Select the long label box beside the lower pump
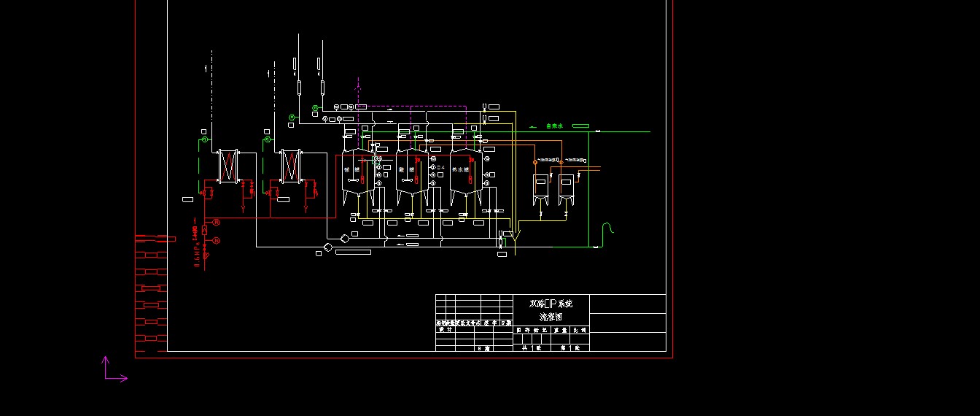 (353, 252)
